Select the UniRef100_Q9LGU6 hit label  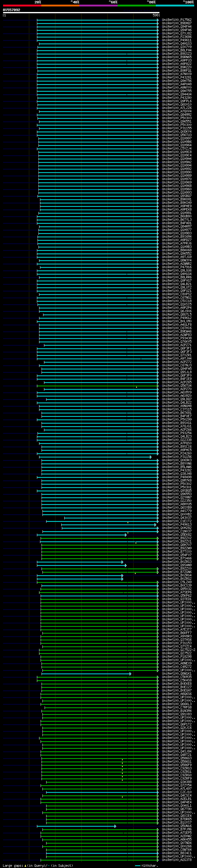pyautogui.click(x=176, y=271)
